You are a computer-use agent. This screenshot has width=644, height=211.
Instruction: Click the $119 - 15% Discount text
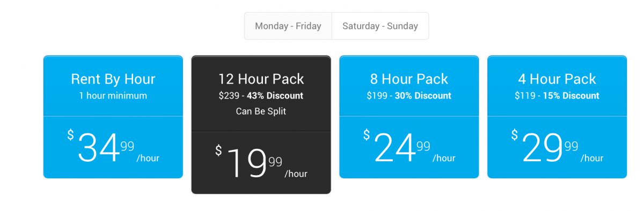tap(557, 96)
